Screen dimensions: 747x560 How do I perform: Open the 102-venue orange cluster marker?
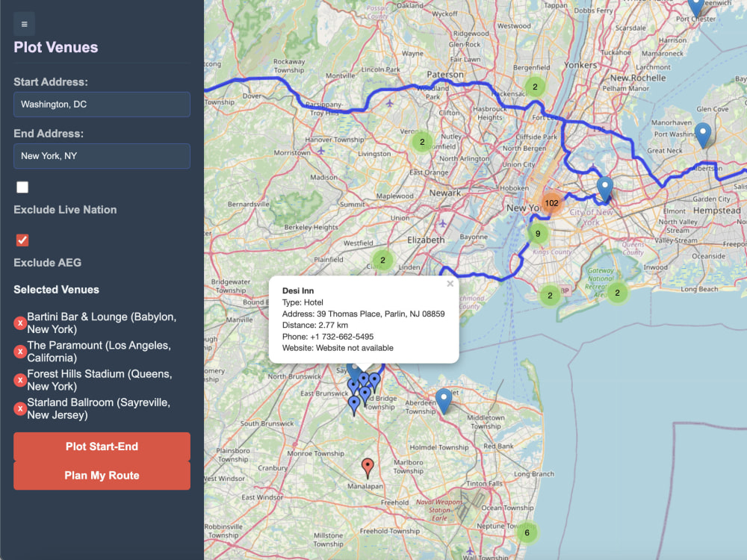[x=551, y=203]
